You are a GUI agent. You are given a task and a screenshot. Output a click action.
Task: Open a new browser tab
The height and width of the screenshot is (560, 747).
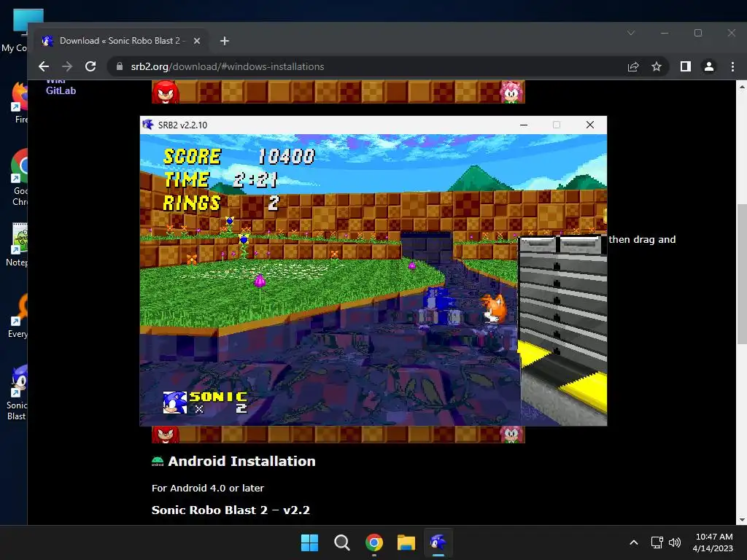225,41
